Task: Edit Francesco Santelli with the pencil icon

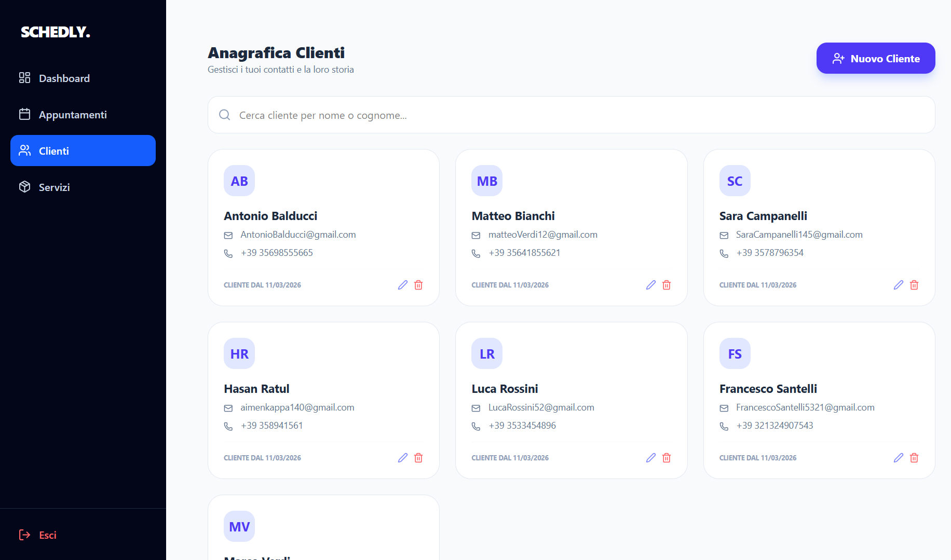Action: [899, 458]
